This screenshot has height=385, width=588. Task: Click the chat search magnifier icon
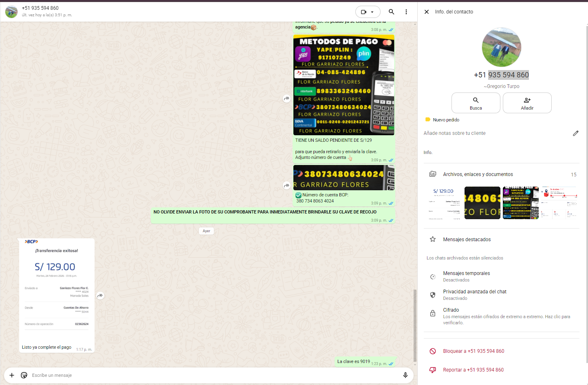391,12
